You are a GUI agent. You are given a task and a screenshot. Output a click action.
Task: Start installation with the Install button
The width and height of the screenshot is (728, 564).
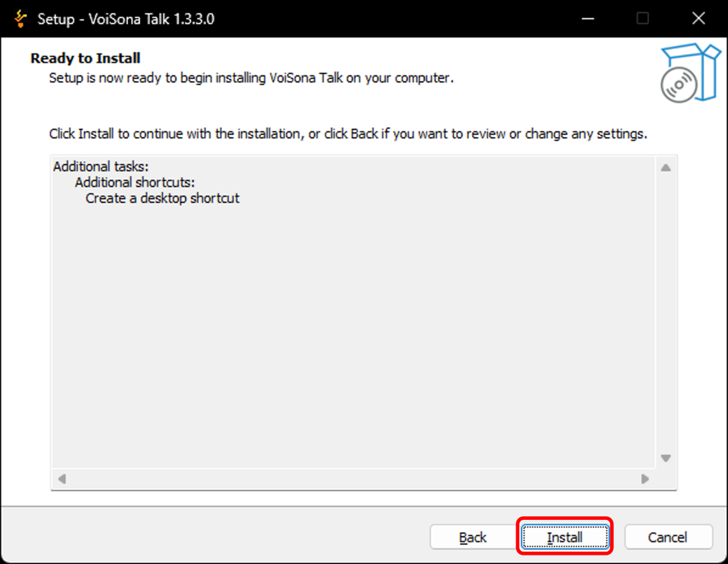(564, 538)
